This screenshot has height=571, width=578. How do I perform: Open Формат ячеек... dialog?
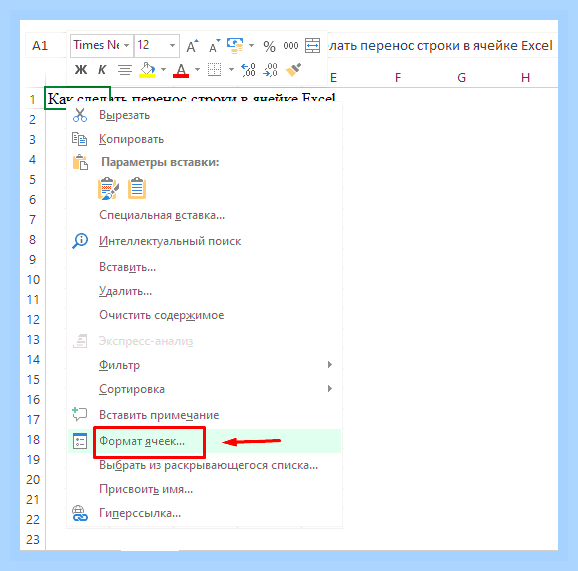coord(205,441)
